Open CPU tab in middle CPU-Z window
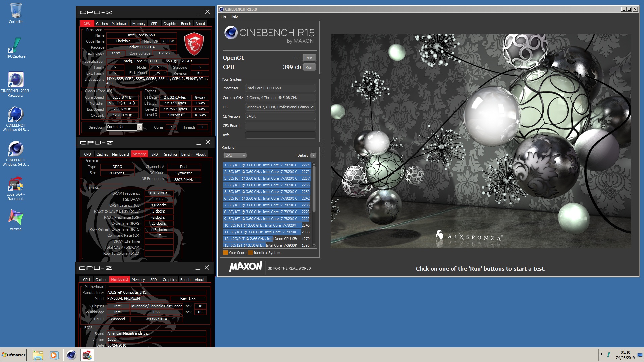644x362 pixels. [87, 154]
